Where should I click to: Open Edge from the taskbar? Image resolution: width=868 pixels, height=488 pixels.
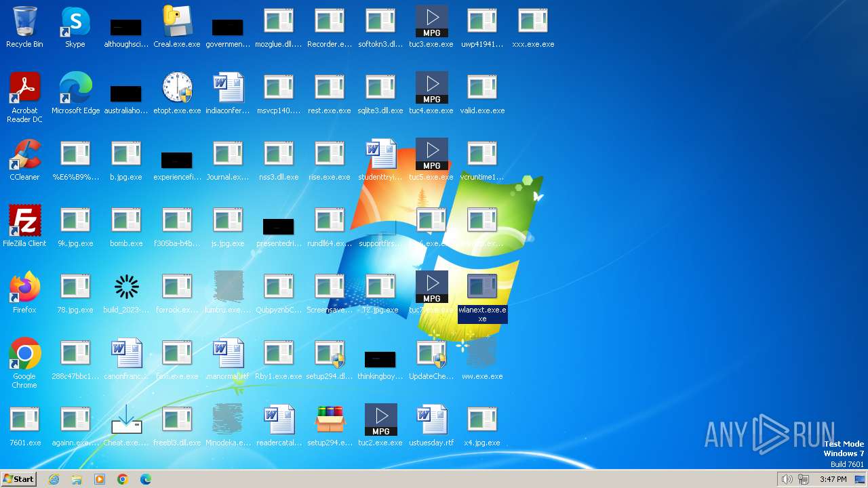click(x=146, y=479)
